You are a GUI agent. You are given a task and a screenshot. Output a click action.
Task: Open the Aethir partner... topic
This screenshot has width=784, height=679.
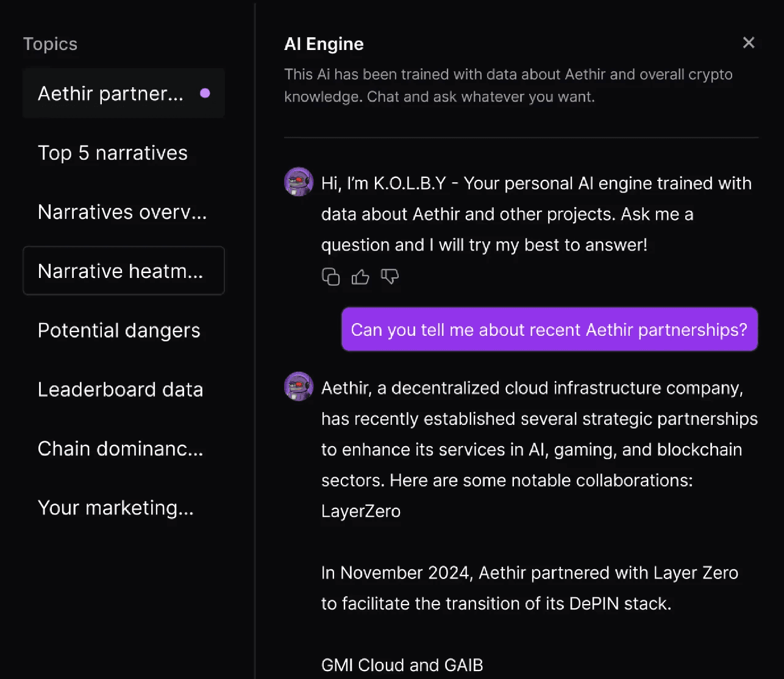124,93
